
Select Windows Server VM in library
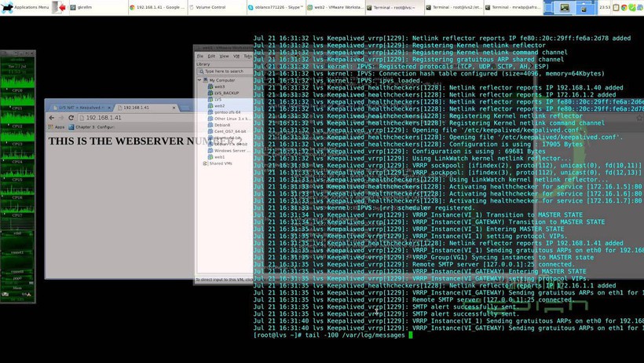pyautogui.click(x=232, y=151)
